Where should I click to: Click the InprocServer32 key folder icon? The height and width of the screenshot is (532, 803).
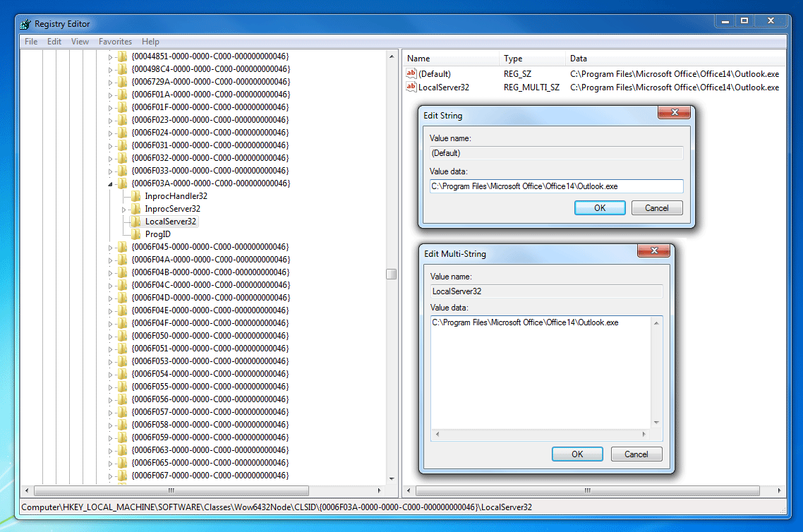134,208
